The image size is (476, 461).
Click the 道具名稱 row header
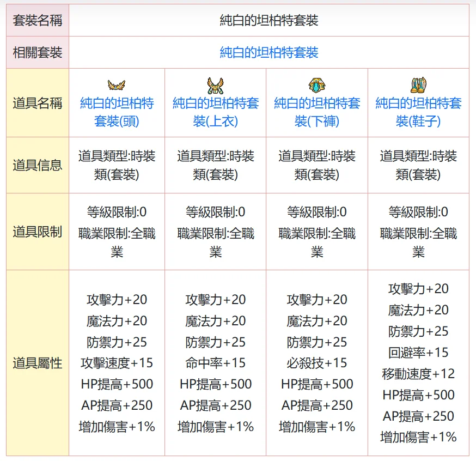(x=38, y=103)
